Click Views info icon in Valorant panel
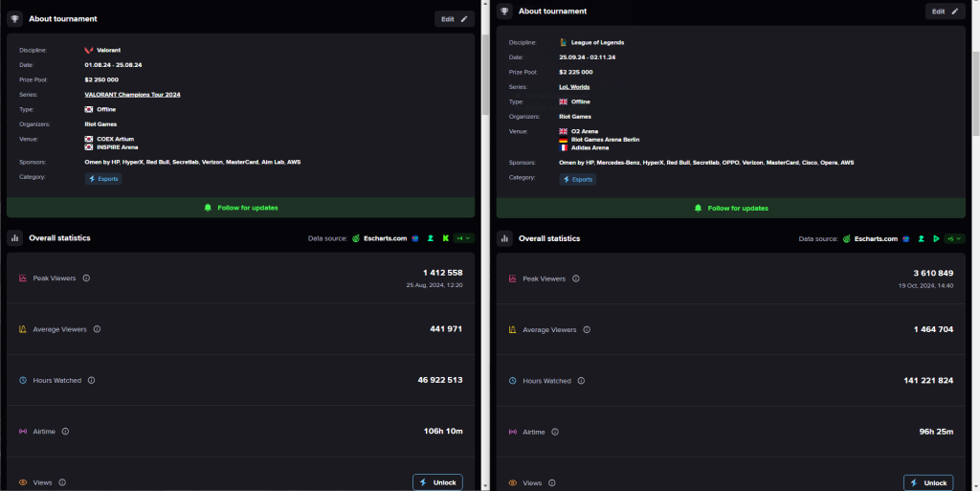This screenshot has width=980, height=491. tap(62, 482)
